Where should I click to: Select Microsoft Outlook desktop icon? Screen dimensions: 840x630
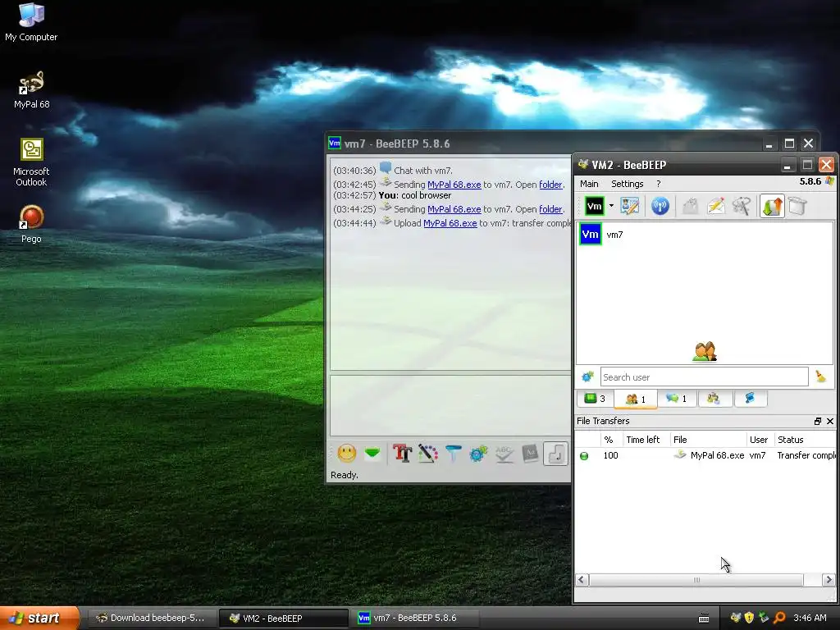point(31,162)
